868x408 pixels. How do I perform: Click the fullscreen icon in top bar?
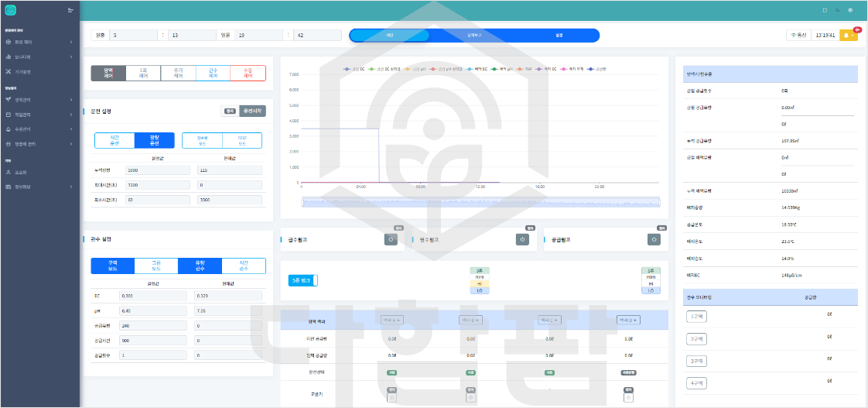click(x=825, y=11)
